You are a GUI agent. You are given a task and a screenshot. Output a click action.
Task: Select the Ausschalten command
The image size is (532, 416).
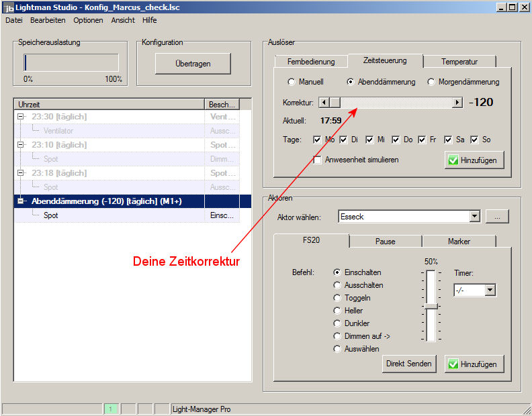(337, 285)
